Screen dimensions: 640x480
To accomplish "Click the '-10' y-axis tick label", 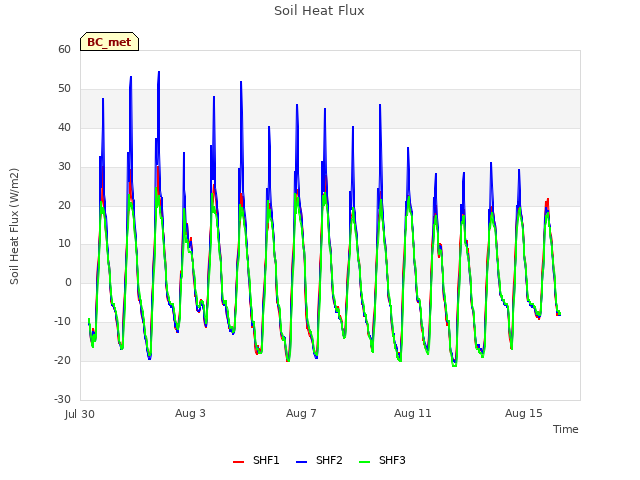I will (62, 322).
